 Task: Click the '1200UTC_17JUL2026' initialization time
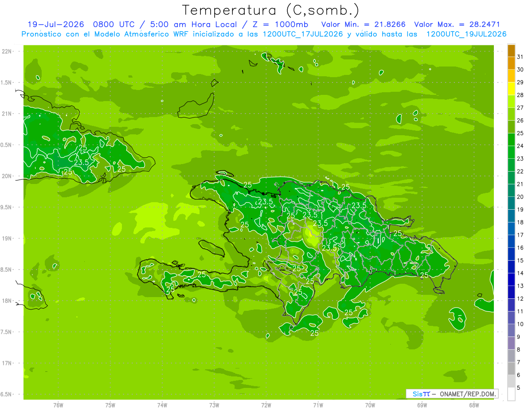(303, 34)
